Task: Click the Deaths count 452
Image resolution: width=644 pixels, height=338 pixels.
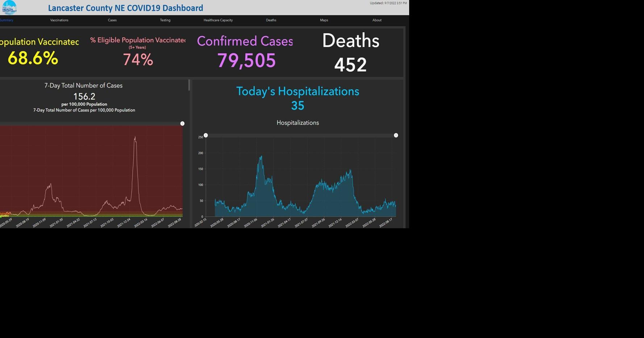Action: [x=350, y=65]
